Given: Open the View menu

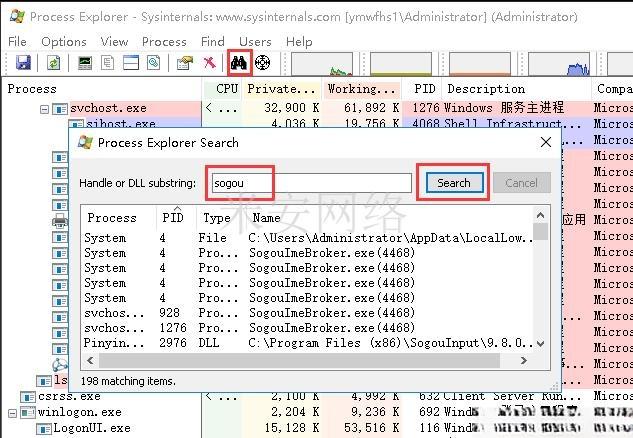Looking at the screenshot, I should tap(114, 42).
